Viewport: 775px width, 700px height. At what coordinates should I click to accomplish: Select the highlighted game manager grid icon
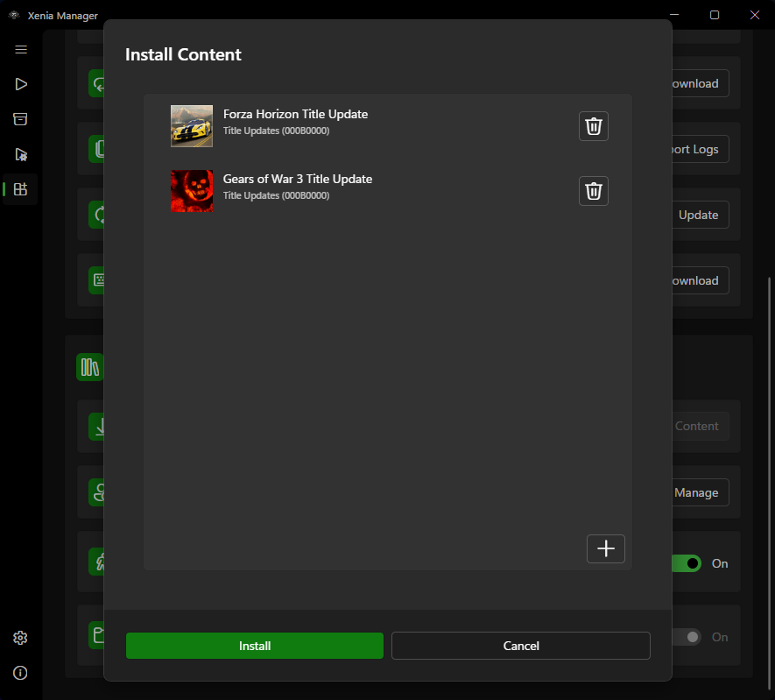click(20, 189)
